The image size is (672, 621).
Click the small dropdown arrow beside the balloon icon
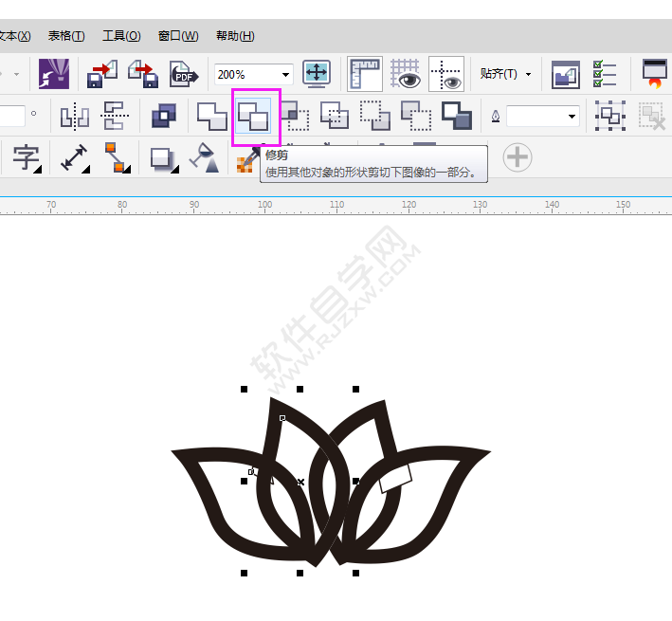(x=16, y=75)
